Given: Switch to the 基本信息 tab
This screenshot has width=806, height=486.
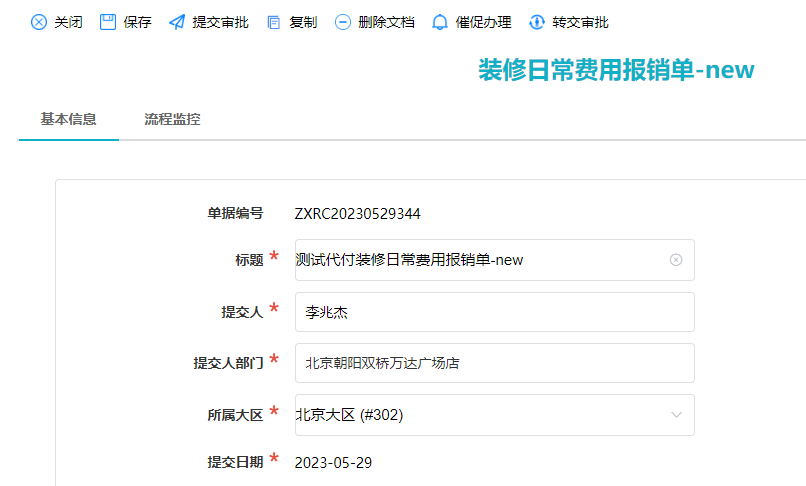Looking at the screenshot, I should pos(68,119).
